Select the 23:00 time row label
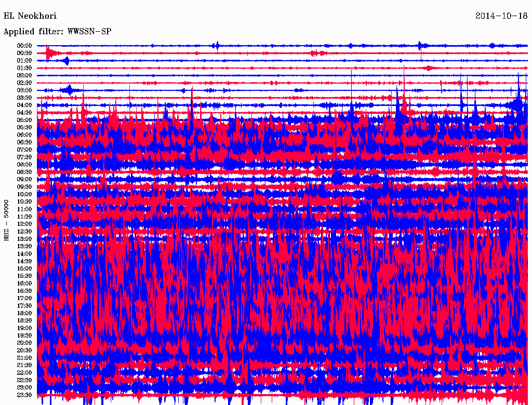Screen dimensions: 532x405 click(x=24, y=388)
